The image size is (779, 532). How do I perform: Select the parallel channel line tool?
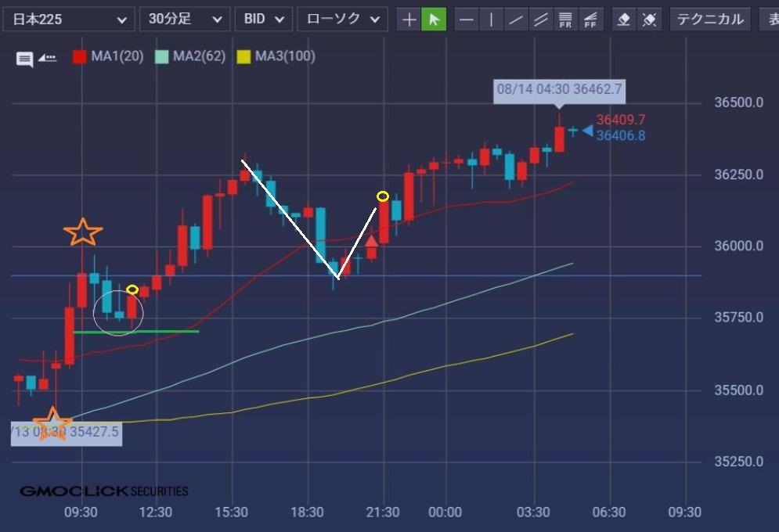coord(541,20)
